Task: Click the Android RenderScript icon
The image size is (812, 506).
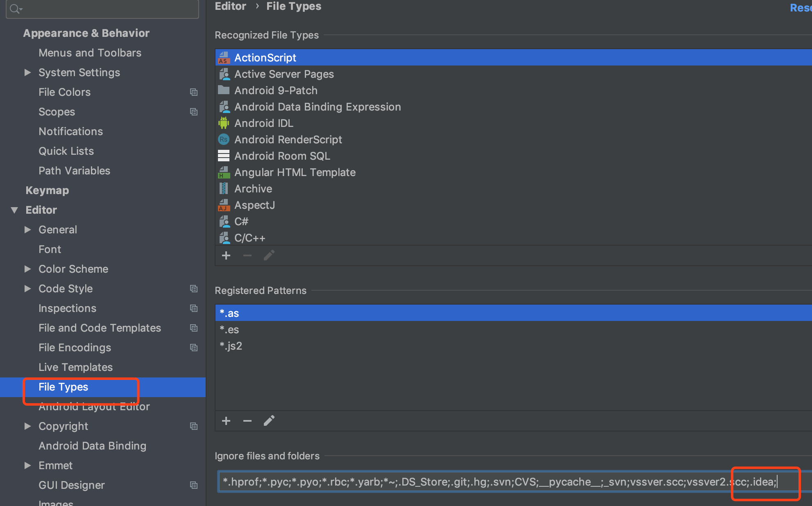Action: click(223, 139)
